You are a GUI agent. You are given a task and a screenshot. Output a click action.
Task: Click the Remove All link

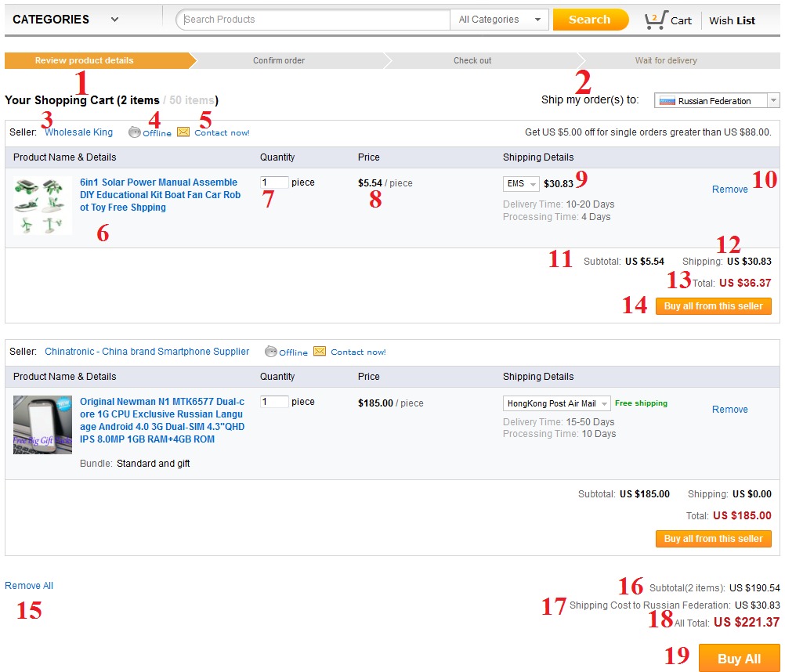(29, 586)
